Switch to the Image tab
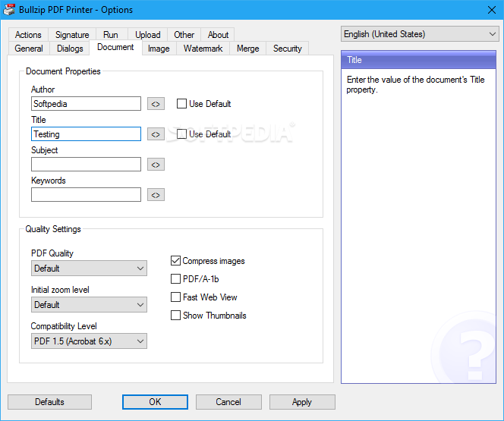 click(x=159, y=49)
